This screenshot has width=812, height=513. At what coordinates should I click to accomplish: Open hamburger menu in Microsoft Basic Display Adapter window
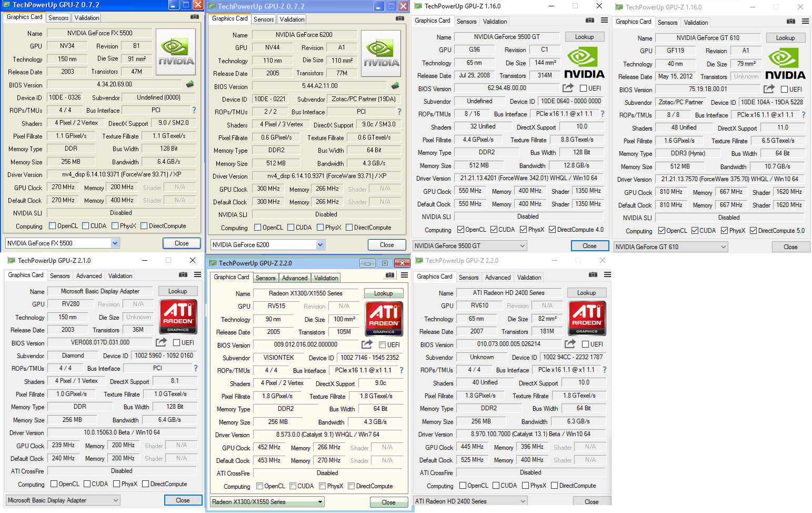coord(197,274)
